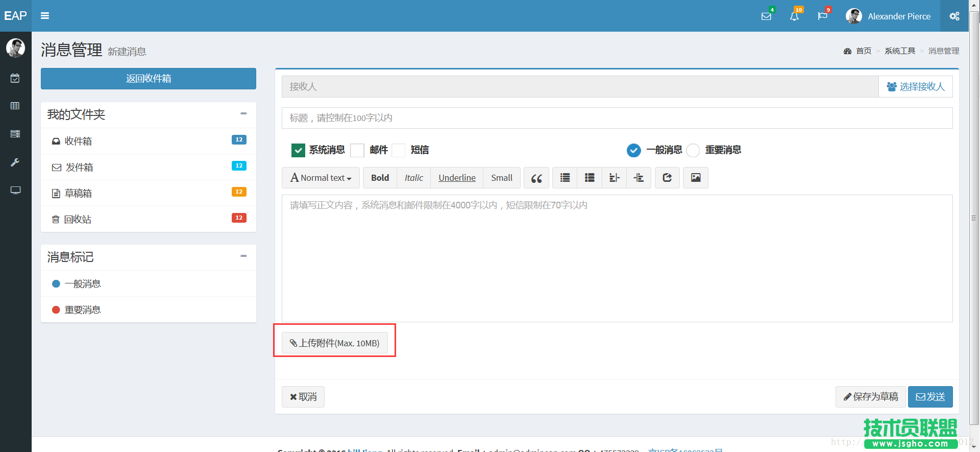Click the blockquote icon in editor toolbar
980x452 pixels.
tap(536, 178)
